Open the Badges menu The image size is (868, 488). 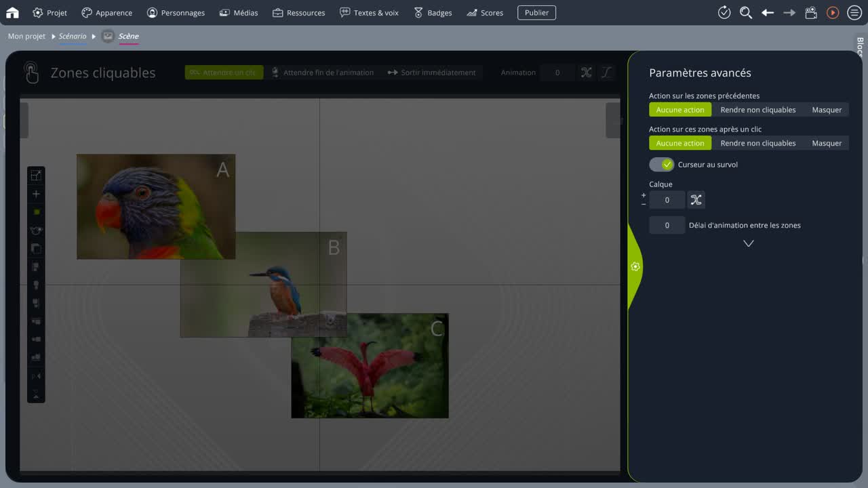coord(433,12)
